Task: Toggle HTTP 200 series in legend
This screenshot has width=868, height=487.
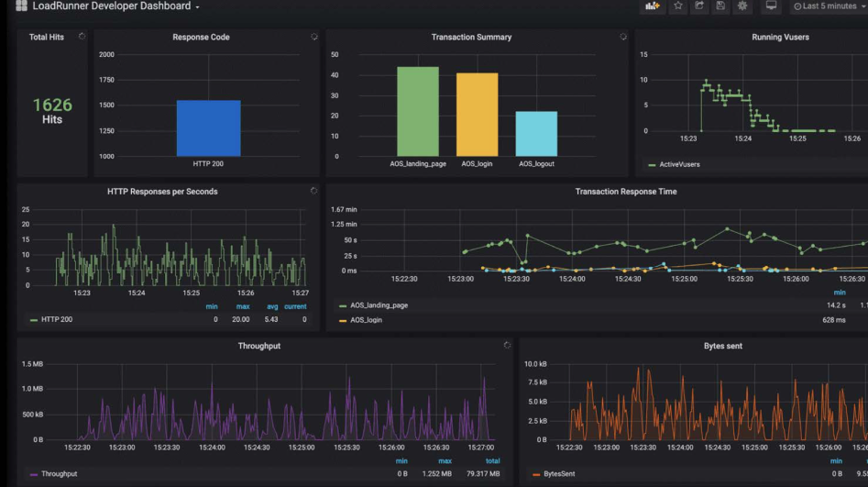Action: coord(56,320)
